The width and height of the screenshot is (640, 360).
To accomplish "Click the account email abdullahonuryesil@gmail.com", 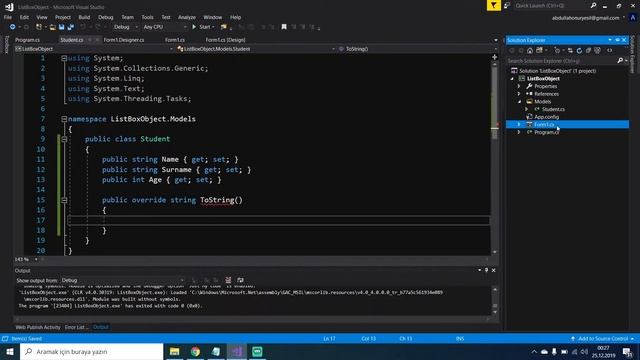I will click(585, 18).
